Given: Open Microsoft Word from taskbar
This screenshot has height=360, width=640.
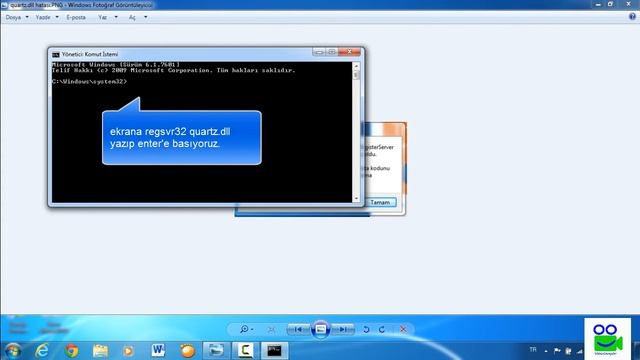Looking at the screenshot, I should [x=158, y=351].
